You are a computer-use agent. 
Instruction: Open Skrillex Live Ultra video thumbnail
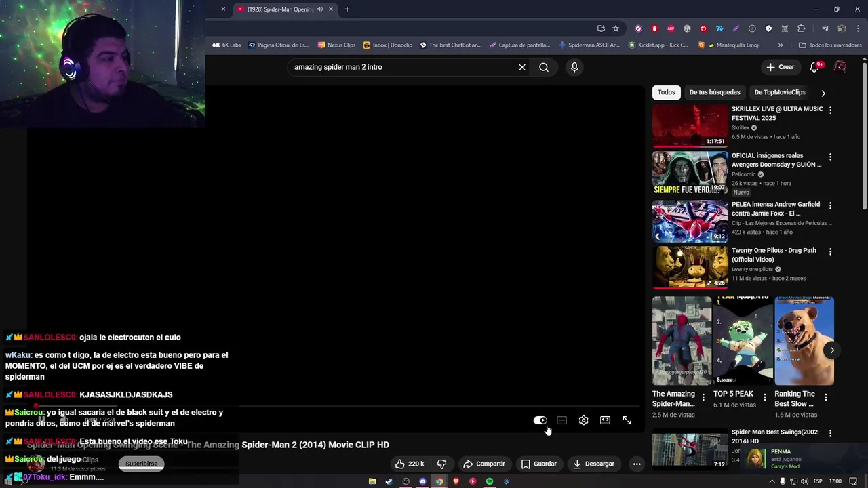690,126
